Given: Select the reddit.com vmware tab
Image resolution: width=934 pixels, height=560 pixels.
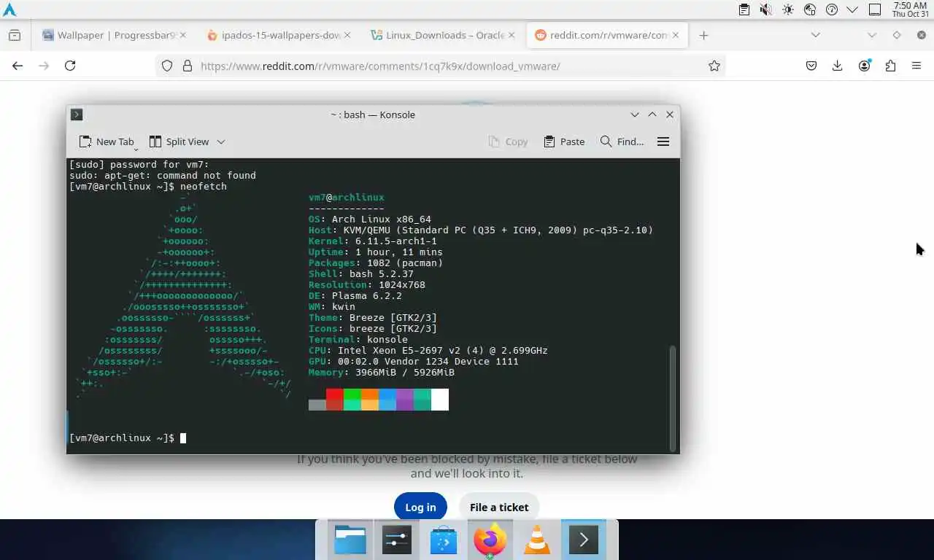Looking at the screenshot, I should click(607, 35).
